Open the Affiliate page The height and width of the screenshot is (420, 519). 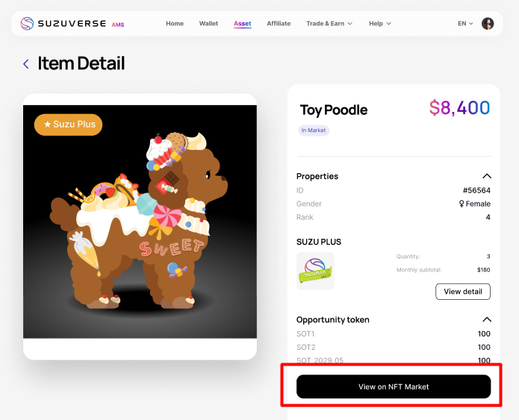click(279, 23)
